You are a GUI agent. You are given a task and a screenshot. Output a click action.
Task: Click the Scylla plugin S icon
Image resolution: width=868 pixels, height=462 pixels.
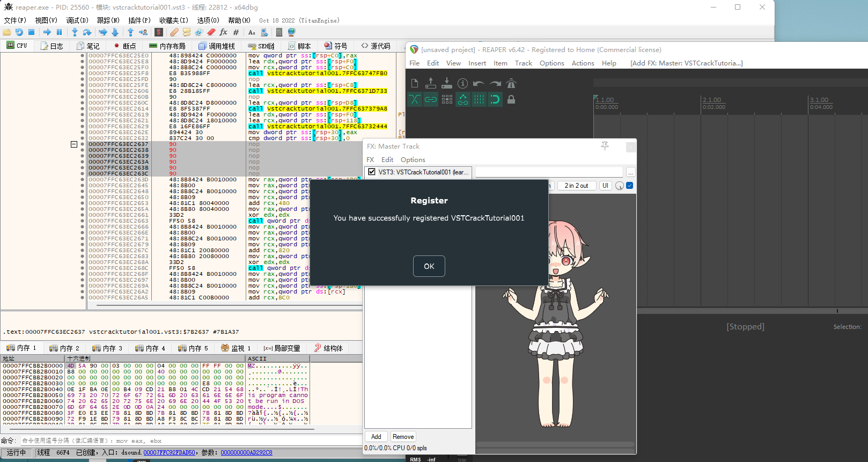click(x=159, y=32)
